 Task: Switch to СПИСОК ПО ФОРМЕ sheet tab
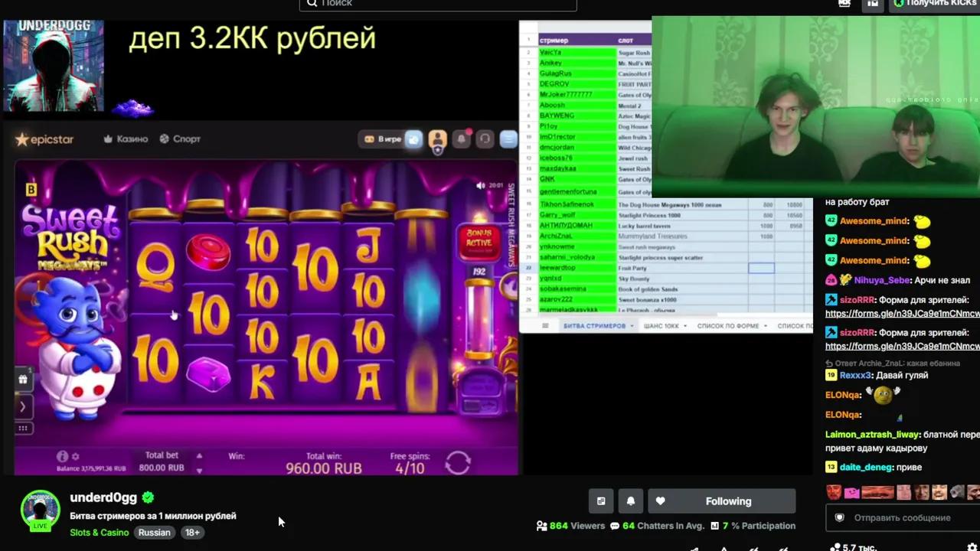727,326
